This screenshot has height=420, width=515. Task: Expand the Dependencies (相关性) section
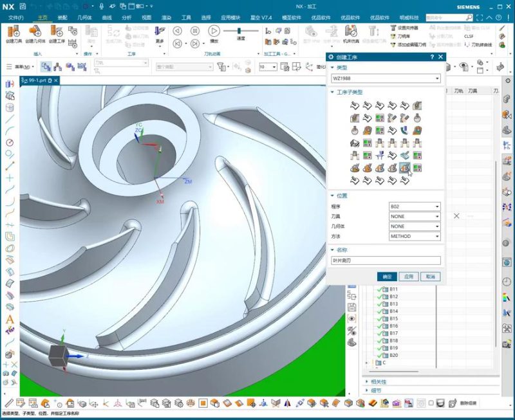click(367, 381)
